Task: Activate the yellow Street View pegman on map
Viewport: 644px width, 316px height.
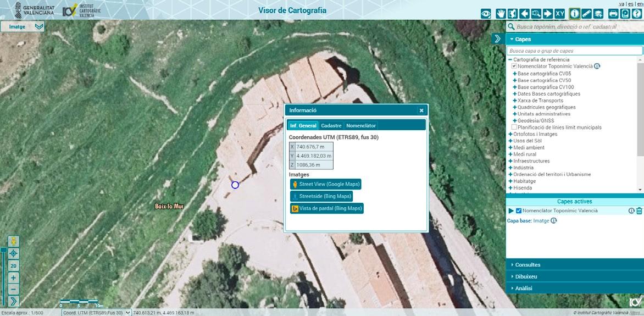Action: click(x=13, y=241)
